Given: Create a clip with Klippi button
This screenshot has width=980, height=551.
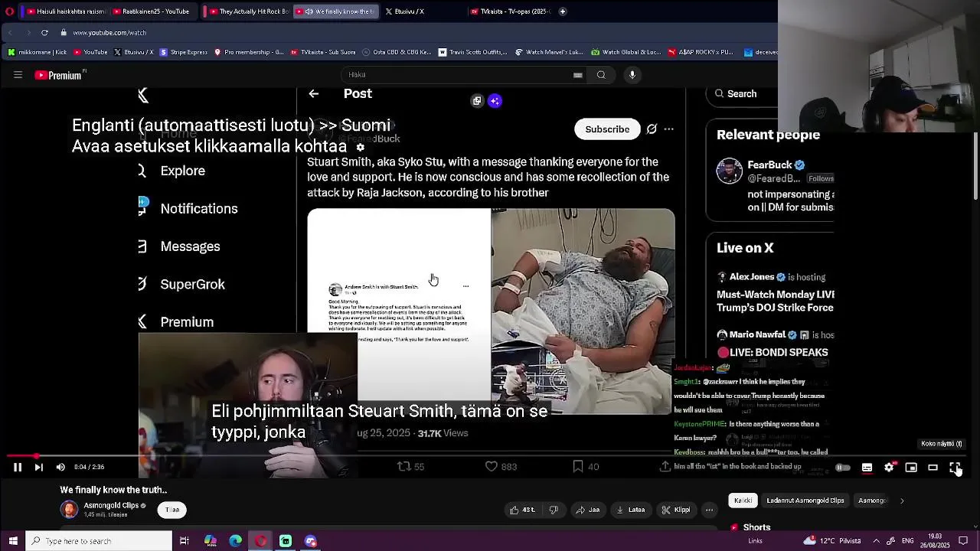Looking at the screenshot, I should pos(677,510).
